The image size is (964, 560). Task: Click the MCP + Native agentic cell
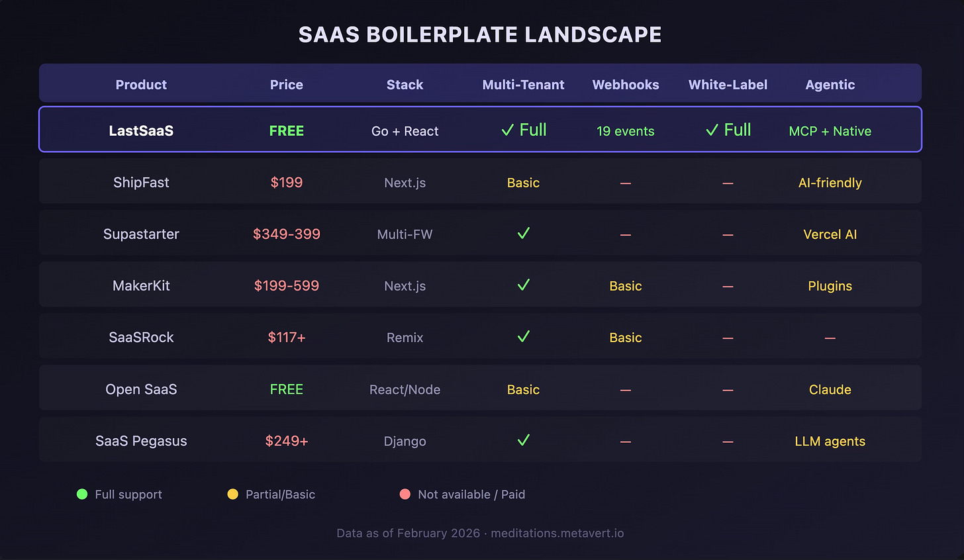point(830,131)
